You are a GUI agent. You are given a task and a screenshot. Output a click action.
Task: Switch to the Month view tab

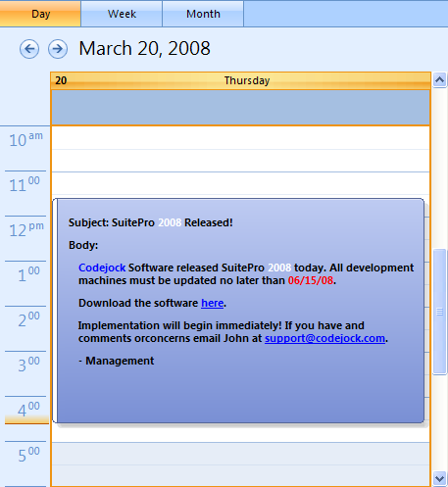pyautogui.click(x=203, y=14)
